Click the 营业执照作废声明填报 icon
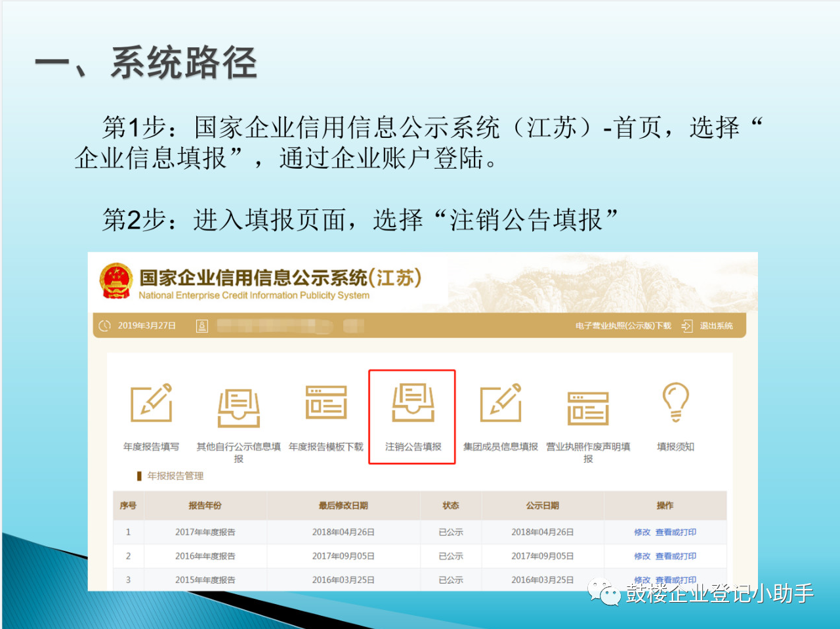This screenshot has height=629, width=840. tap(588, 408)
